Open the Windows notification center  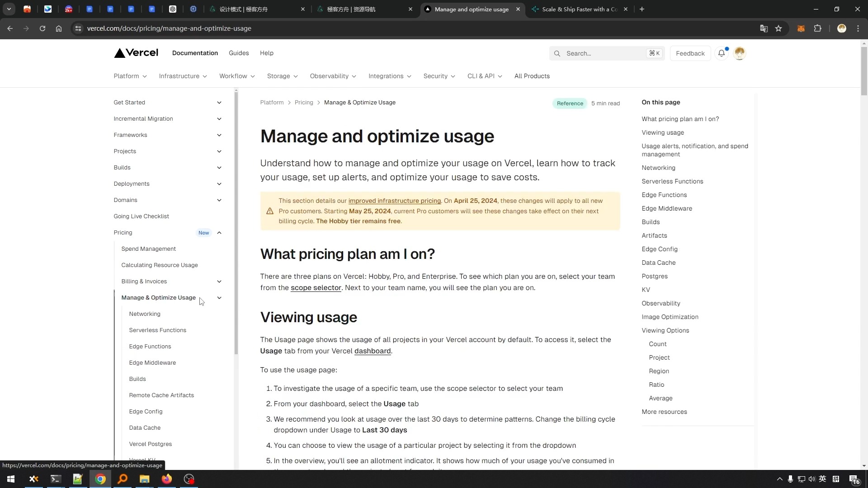point(854,479)
